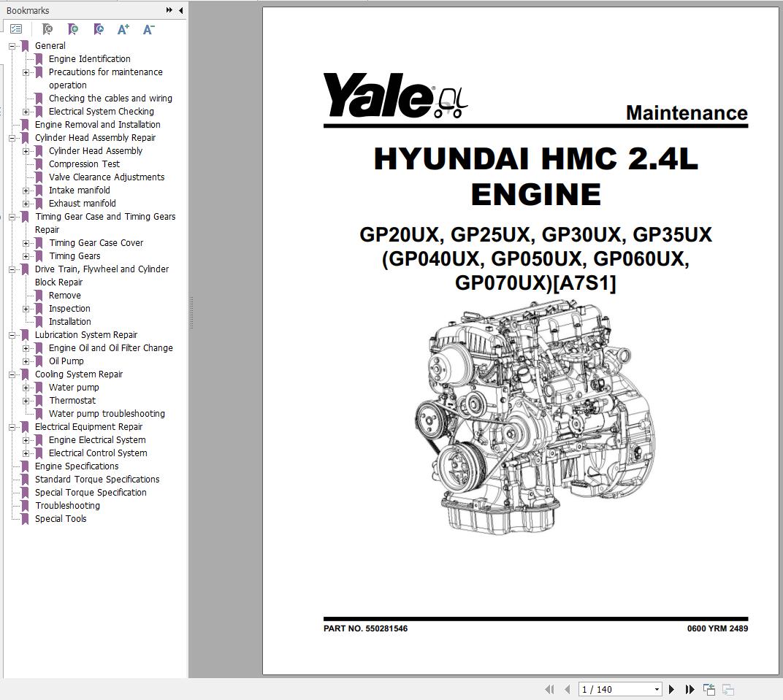Click the greyed-out next-view icon at far right
This screenshot has height=700, width=783.
tap(728, 689)
